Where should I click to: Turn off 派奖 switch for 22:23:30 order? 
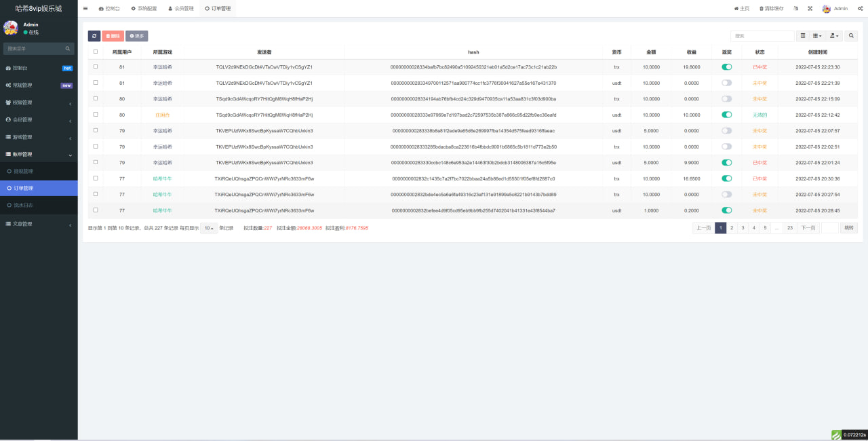pos(726,67)
